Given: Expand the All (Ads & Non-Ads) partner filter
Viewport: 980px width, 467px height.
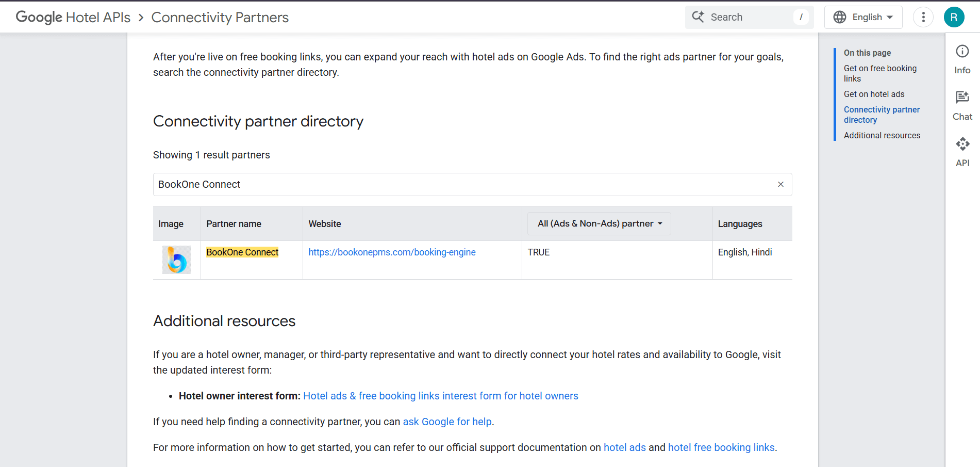Looking at the screenshot, I should point(599,223).
